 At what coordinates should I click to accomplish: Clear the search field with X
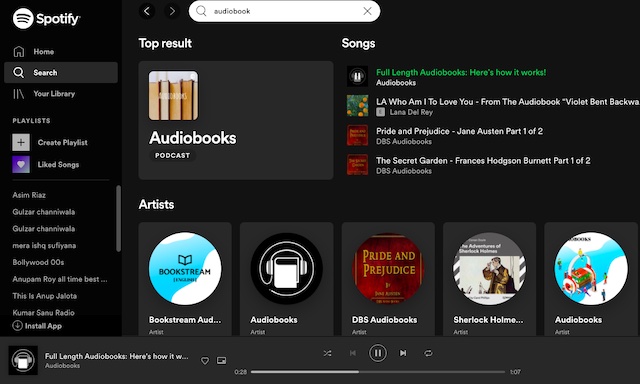[x=367, y=11]
